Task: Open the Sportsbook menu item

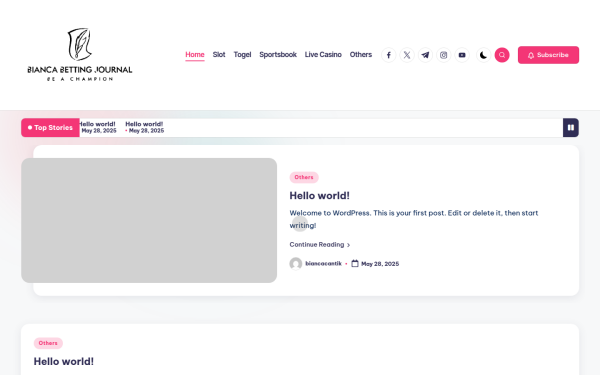Action: tap(278, 55)
